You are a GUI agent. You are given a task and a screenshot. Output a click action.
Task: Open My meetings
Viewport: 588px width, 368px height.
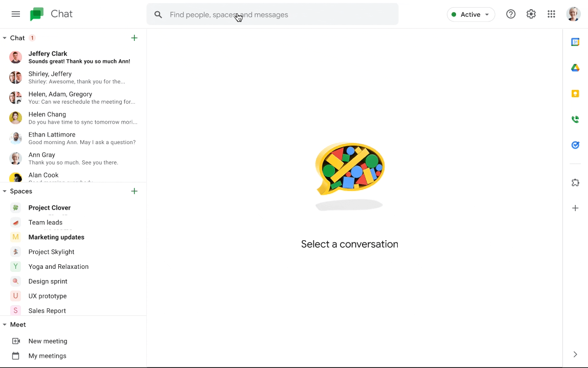(73, 356)
